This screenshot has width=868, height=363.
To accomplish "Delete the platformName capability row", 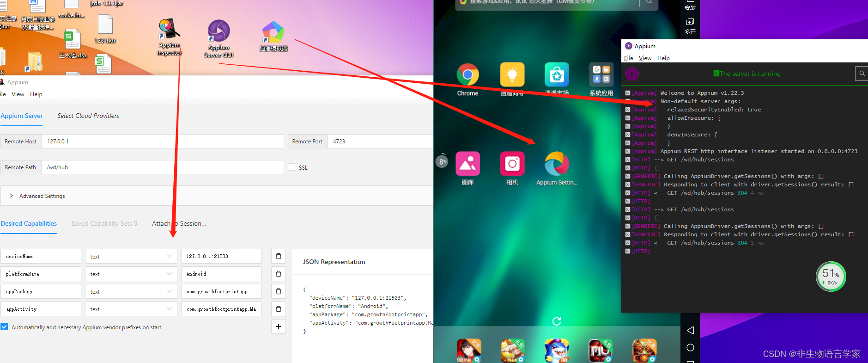I will (279, 274).
